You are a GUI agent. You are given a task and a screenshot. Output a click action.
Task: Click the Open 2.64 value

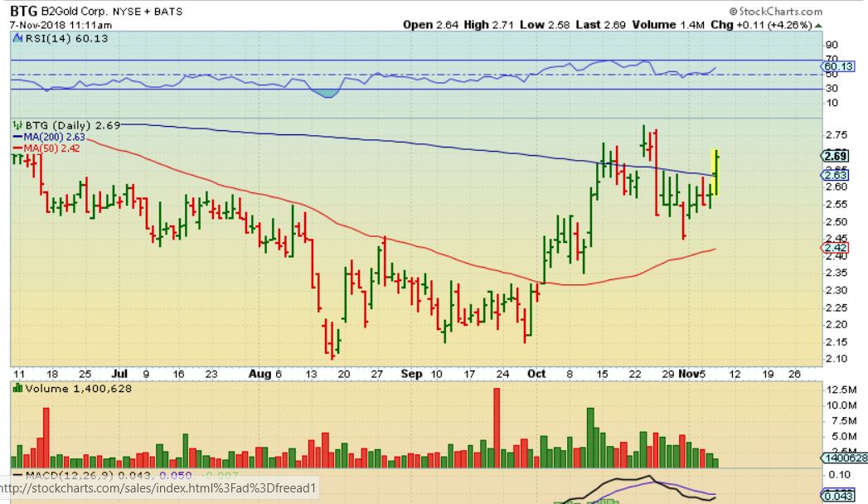click(x=430, y=25)
